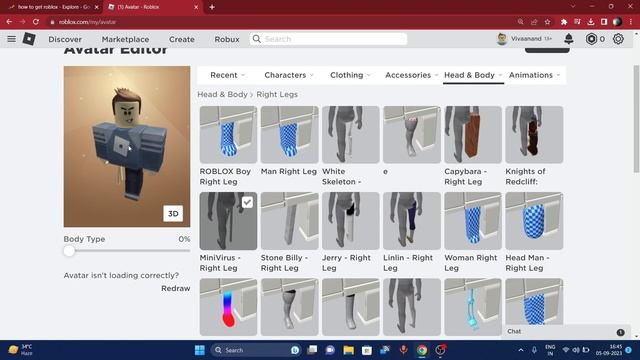Open the Roblox settings gear
The image size is (640, 360).
tap(618, 39)
